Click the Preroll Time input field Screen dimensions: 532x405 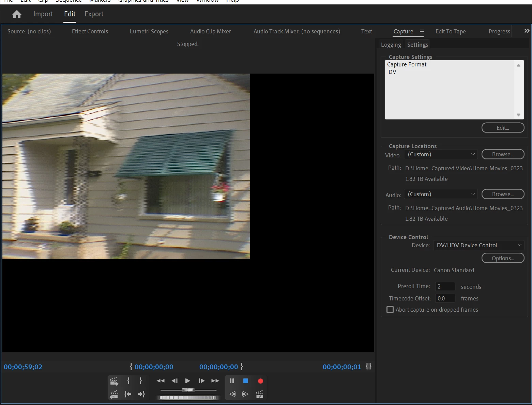pos(445,286)
